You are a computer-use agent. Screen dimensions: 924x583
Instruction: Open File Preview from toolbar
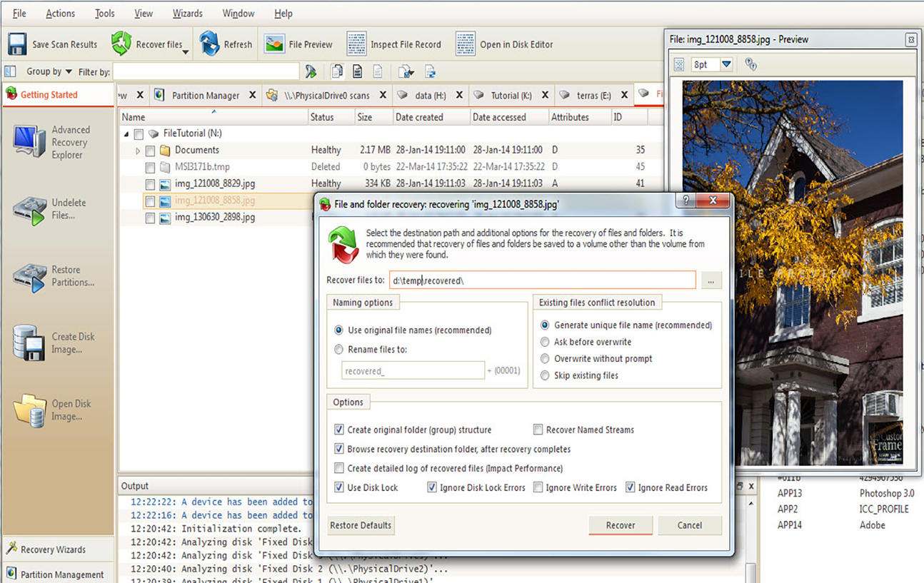pyautogui.click(x=274, y=44)
